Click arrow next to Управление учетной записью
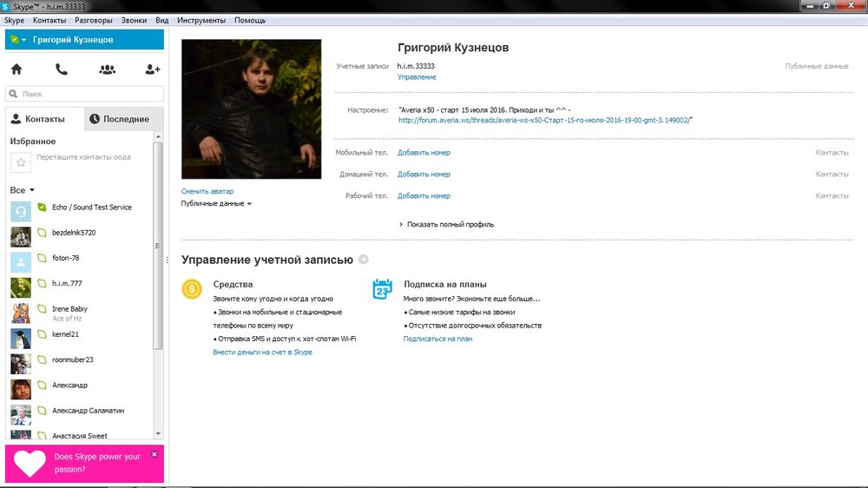868x488 pixels. coord(363,259)
